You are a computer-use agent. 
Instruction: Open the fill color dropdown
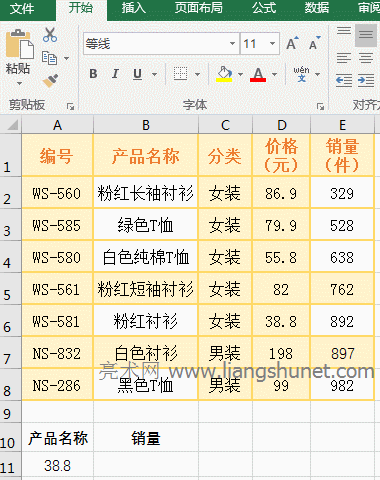pos(240,74)
